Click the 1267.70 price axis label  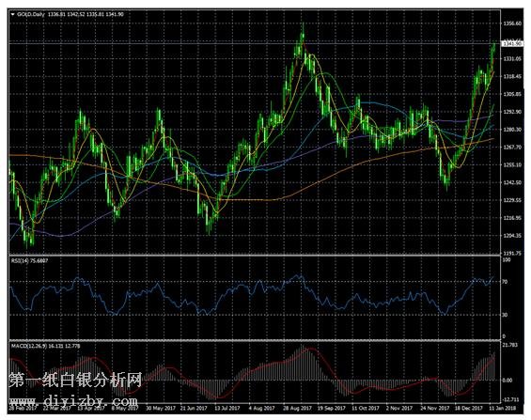pyautogui.click(x=512, y=148)
